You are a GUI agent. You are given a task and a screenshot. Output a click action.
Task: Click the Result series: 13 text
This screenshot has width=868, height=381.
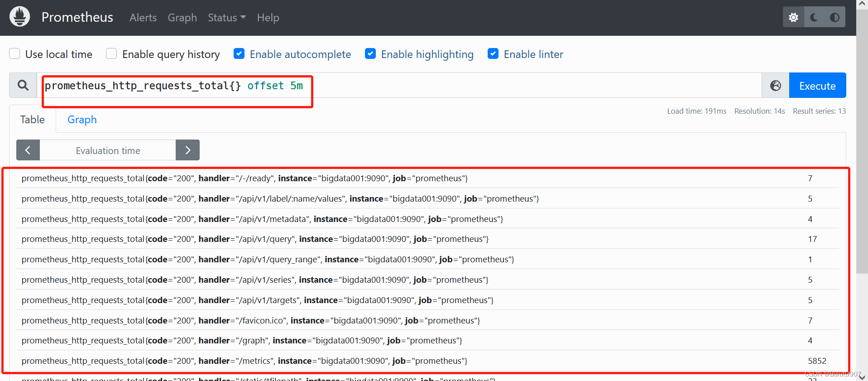tap(819, 111)
